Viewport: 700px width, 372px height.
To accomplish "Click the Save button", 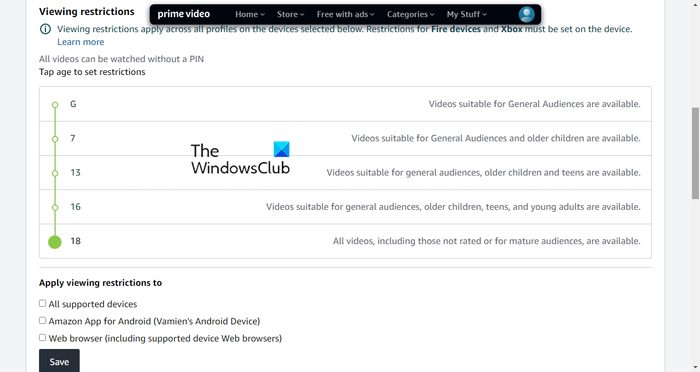I will point(59,361).
